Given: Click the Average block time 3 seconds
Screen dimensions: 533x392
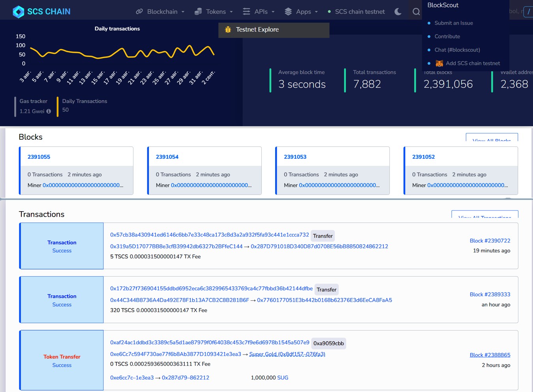Looking at the screenshot, I should [x=302, y=84].
